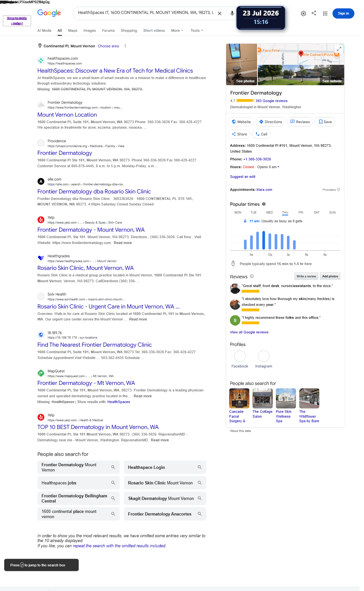Click the MapQuest favicon

[x=41, y=373]
